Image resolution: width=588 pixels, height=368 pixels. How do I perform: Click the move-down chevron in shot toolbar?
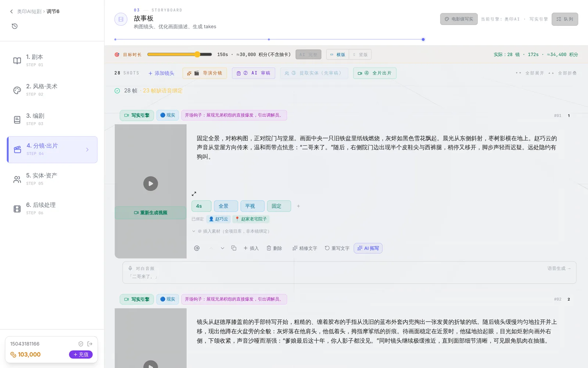pyautogui.click(x=222, y=248)
